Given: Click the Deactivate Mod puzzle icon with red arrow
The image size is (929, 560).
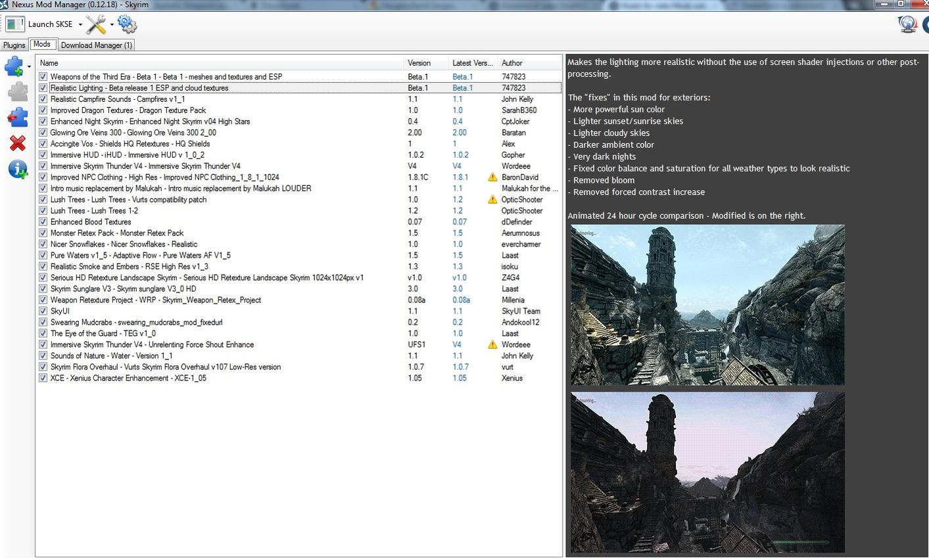Looking at the screenshot, I should click(x=17, y=118).
